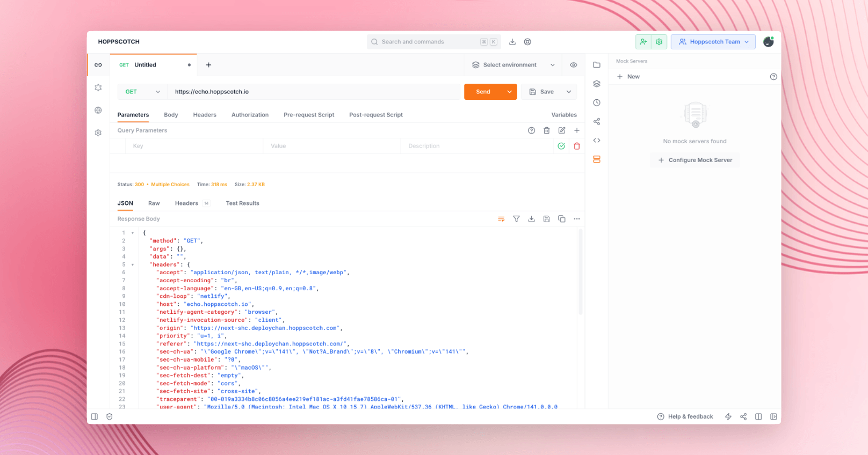Toggle environment visibility eye icon

[574, 65]
